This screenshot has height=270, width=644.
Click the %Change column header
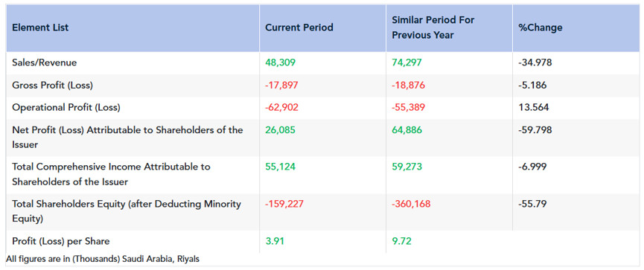(x=540, y=28)
